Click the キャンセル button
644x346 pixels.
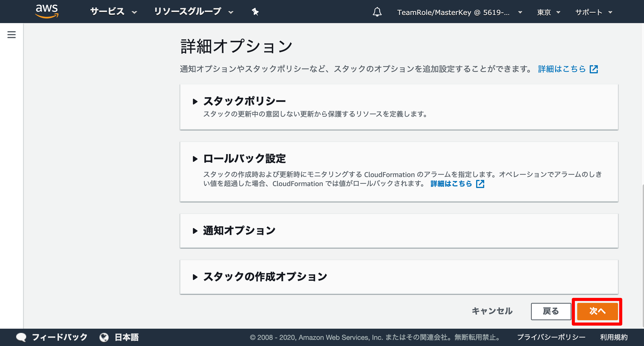pos(492,311)
